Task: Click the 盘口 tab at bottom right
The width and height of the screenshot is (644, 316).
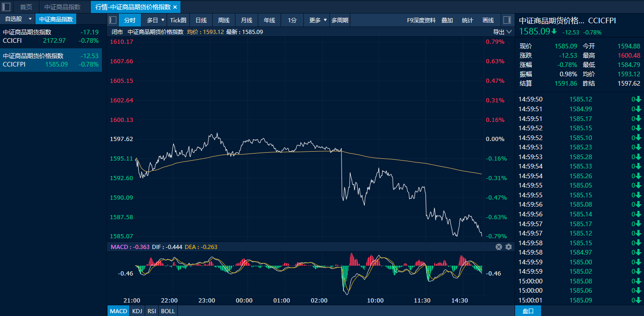Action: 528,311
